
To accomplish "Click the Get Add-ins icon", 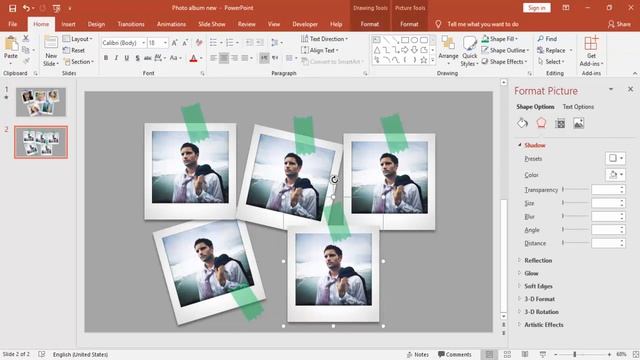I will [591, 44].
